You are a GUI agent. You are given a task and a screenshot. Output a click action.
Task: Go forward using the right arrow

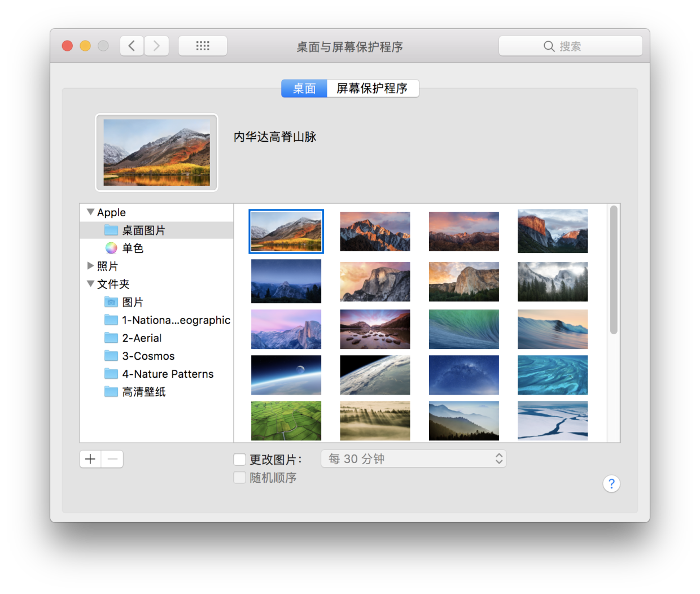(x=157, y=46)
